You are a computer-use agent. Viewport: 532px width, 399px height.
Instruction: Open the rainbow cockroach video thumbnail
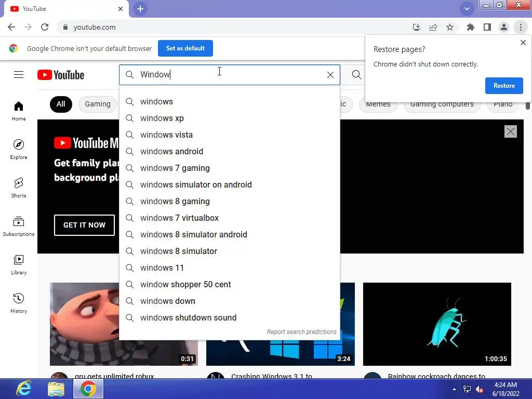[x=437, y=324]
